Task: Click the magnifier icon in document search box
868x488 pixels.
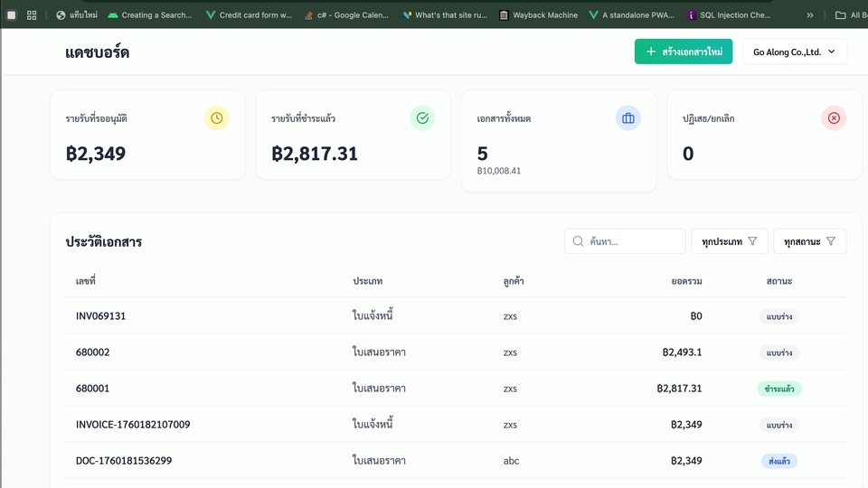Action: [x=578, y=241]
